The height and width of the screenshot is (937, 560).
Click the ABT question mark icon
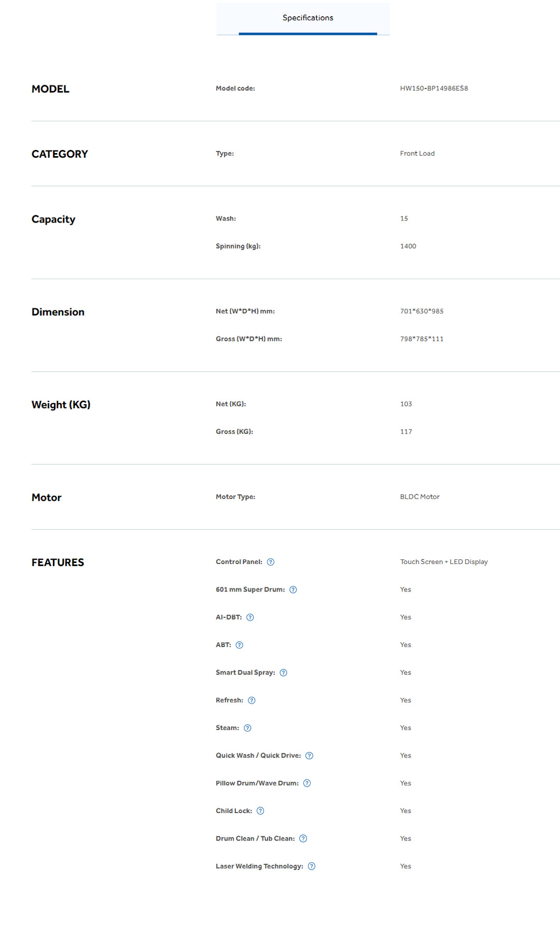(x=239, y=645)
